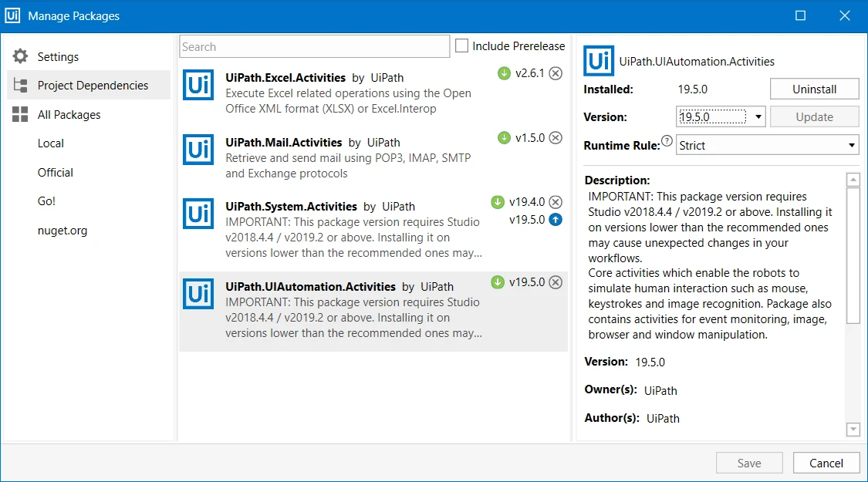868x482 pixels.
Task: Remove Mail.Activities using its X icon
Action: (x=556, y=138)
